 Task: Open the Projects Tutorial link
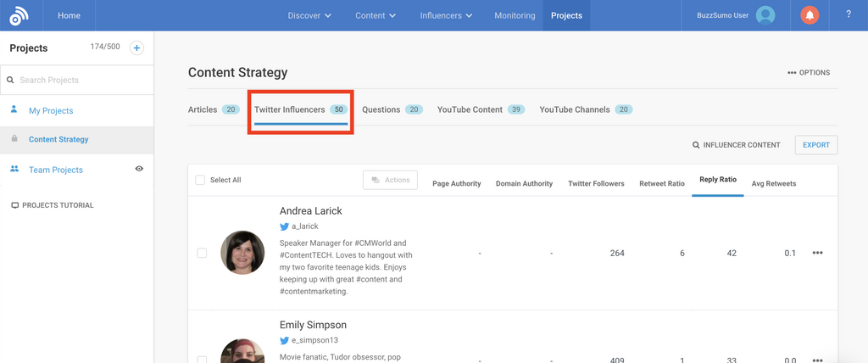57,205
